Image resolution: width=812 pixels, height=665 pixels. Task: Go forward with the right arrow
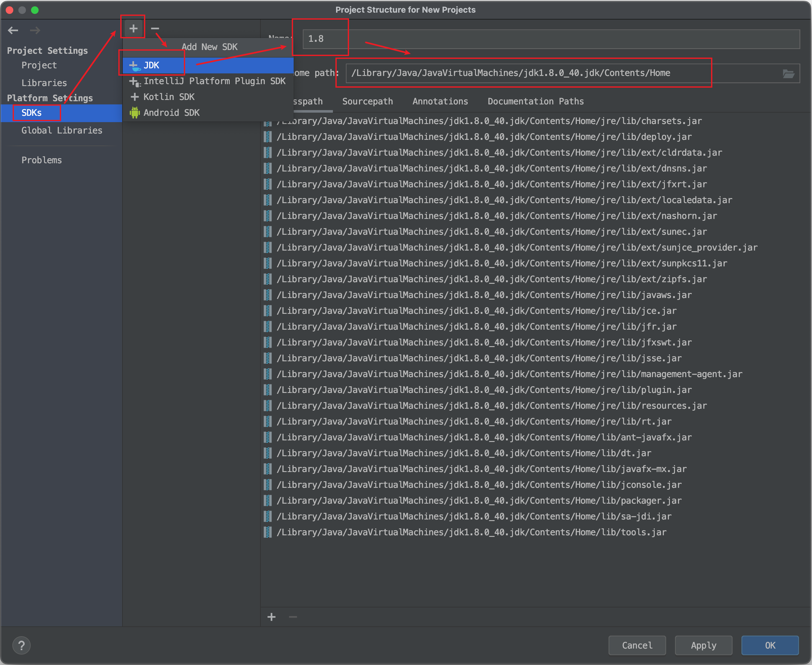35,30
